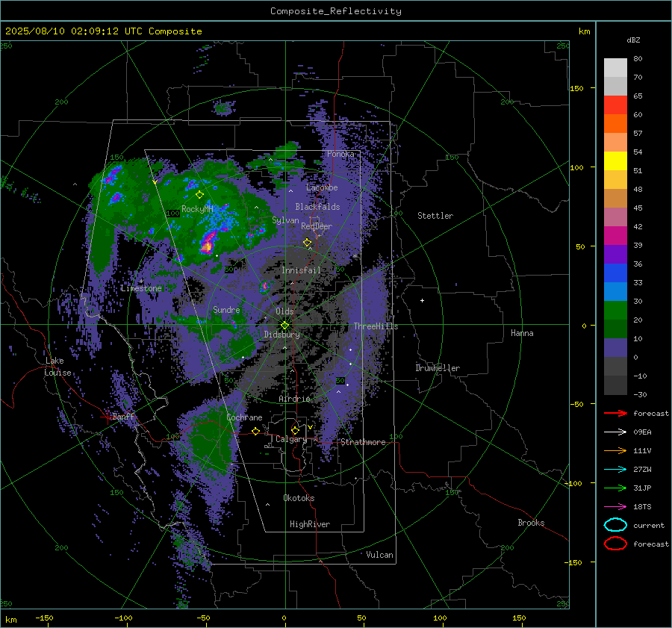Click the '27ZW' legend text

tap(642, 470)
